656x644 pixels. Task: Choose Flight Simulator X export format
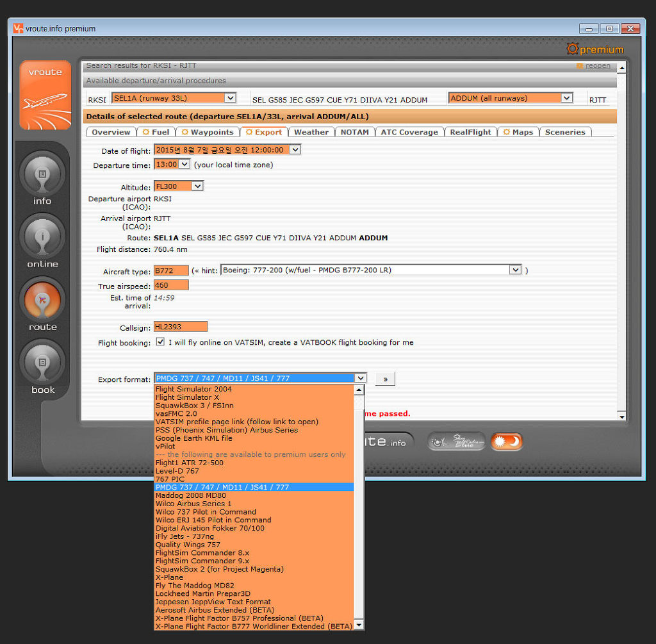[x=254, y=397]
